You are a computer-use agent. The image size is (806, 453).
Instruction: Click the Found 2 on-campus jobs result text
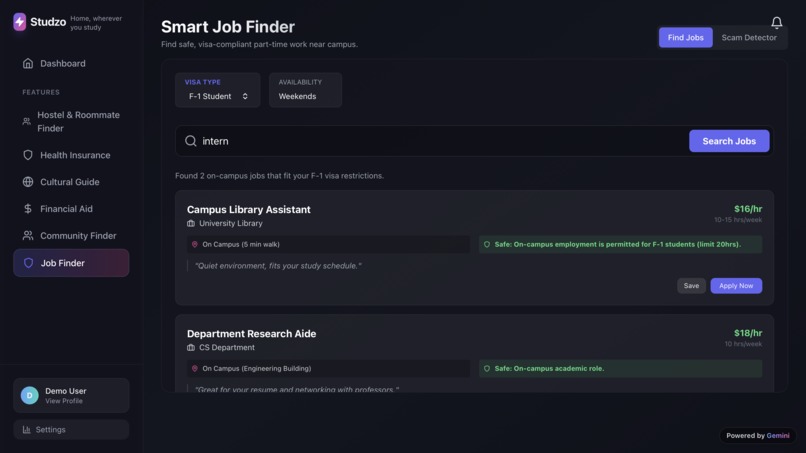pyautogui.click(x=279, y=175)
